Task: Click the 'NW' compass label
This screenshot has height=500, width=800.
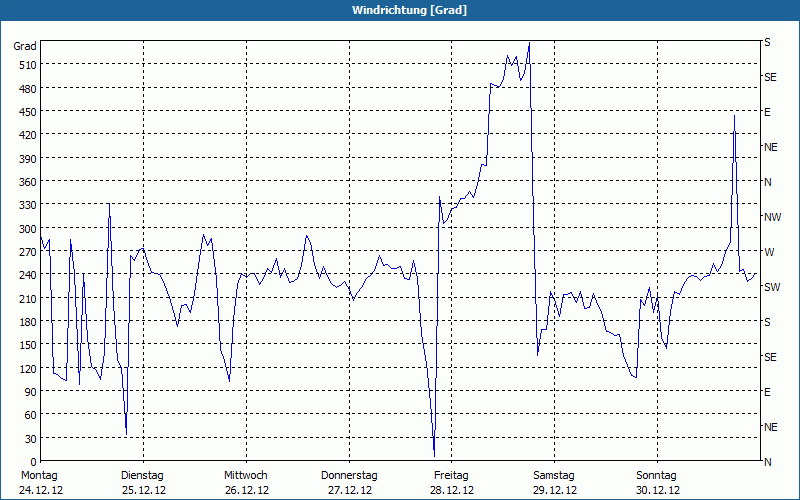Action: (x=772, y=217)
